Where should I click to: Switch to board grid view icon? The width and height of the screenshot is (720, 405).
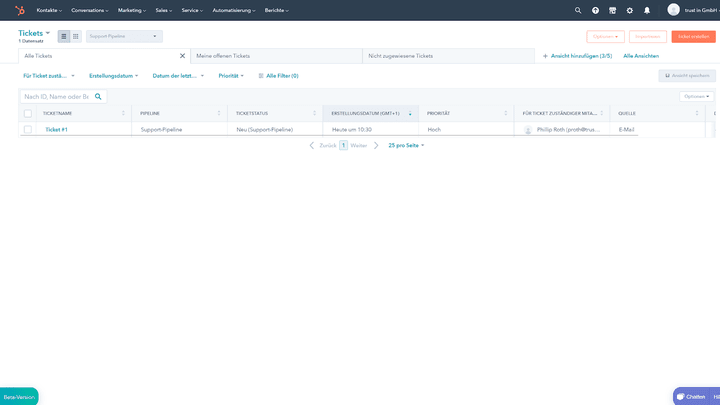point(76,36)
